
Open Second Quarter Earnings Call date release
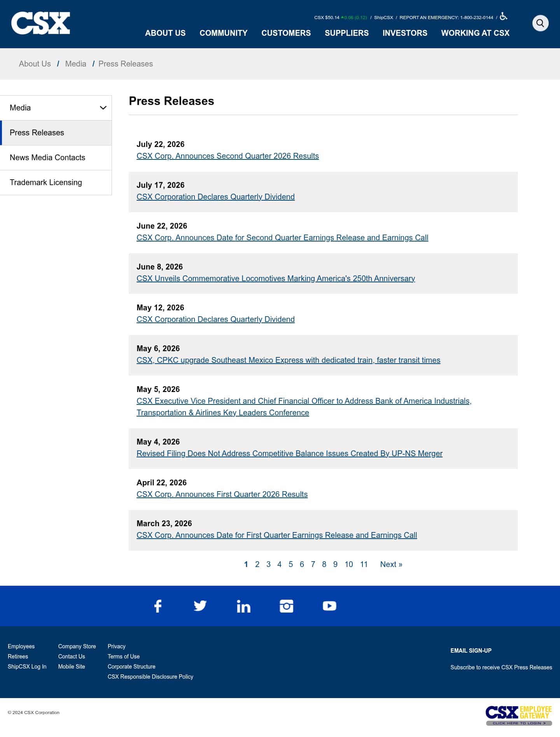[x=282, y=238]
